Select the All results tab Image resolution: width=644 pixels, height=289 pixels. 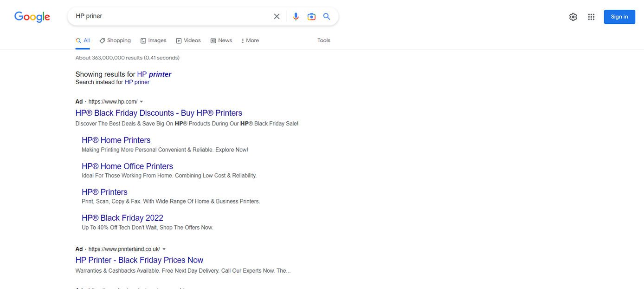(83, 40)
